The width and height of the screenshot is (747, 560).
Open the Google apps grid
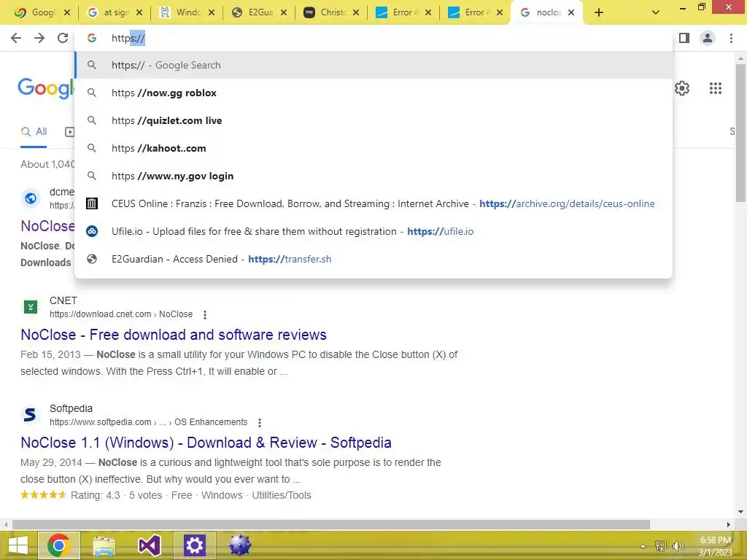716,88
